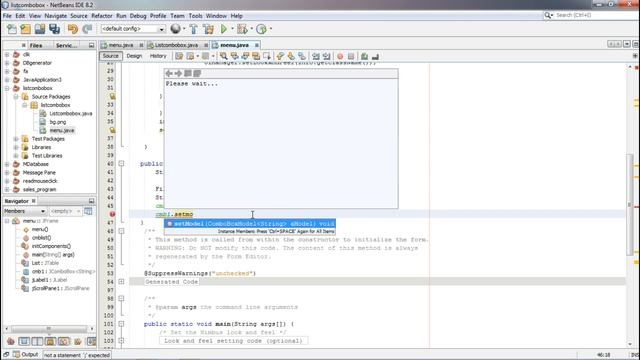Open the Tools menu
This screenshot has width=640, height=360.
[195, 16]
